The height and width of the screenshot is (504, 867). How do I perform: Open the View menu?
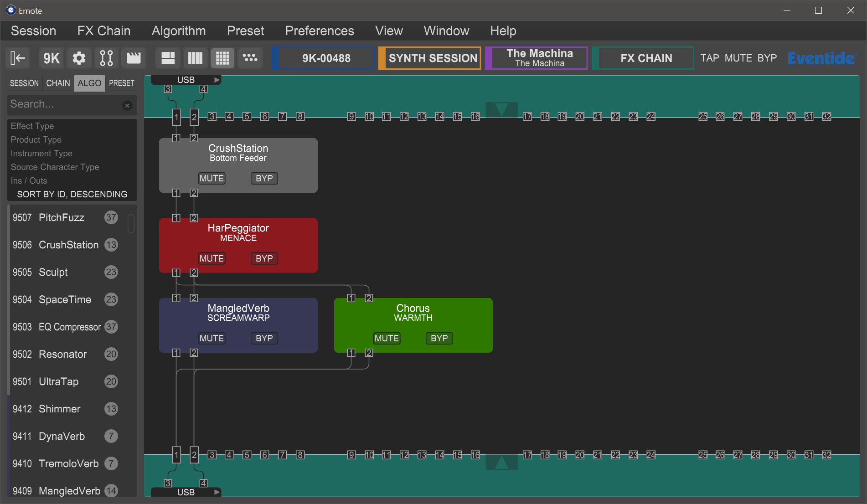389,31
